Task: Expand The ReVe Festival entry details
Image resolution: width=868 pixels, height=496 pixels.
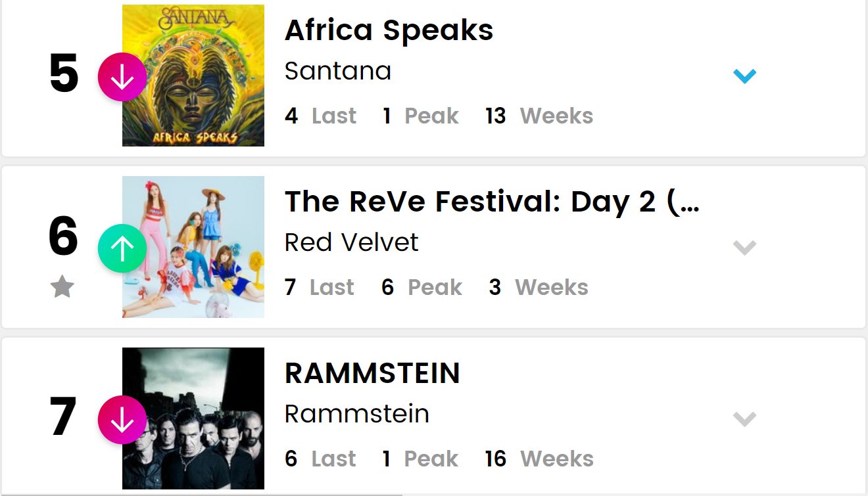Action: [x=744, y=248]
